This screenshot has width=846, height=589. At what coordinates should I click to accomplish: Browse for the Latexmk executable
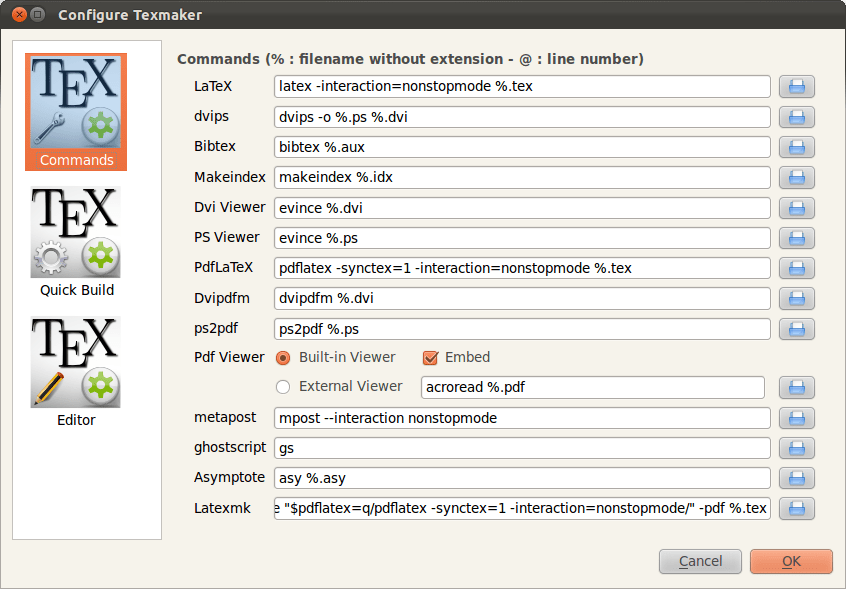coord(797,509)
